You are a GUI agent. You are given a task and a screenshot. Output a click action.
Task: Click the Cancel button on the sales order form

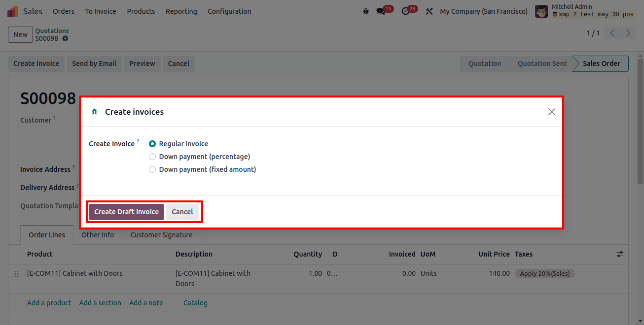(179, 64)
